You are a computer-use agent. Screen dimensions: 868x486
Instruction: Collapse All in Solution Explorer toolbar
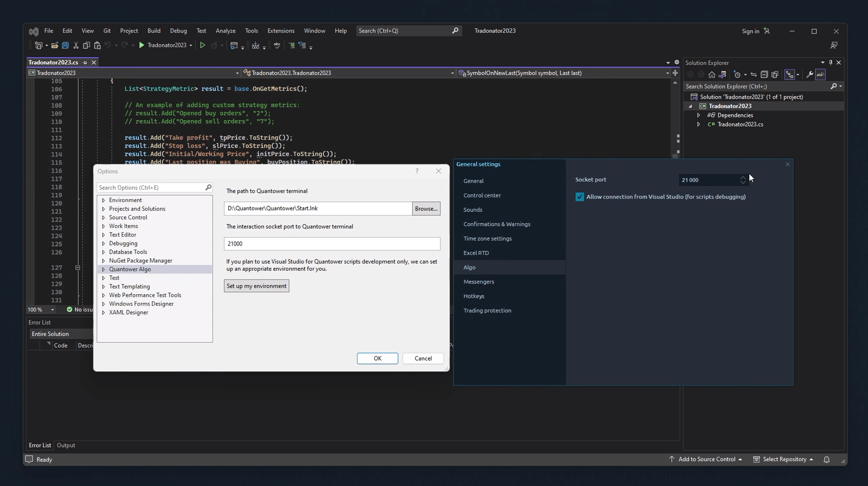pyautogui.click(x=764, y=75)
